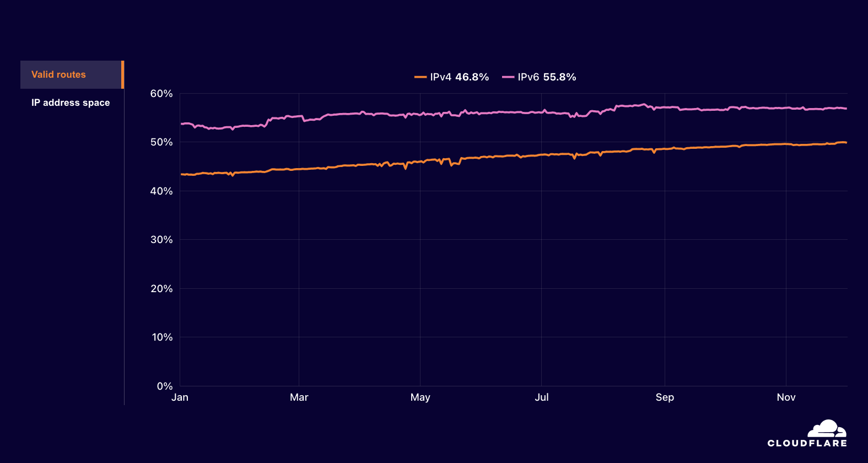
Task: Click the Jan x-axis label
Action: (x=180, y=397)
